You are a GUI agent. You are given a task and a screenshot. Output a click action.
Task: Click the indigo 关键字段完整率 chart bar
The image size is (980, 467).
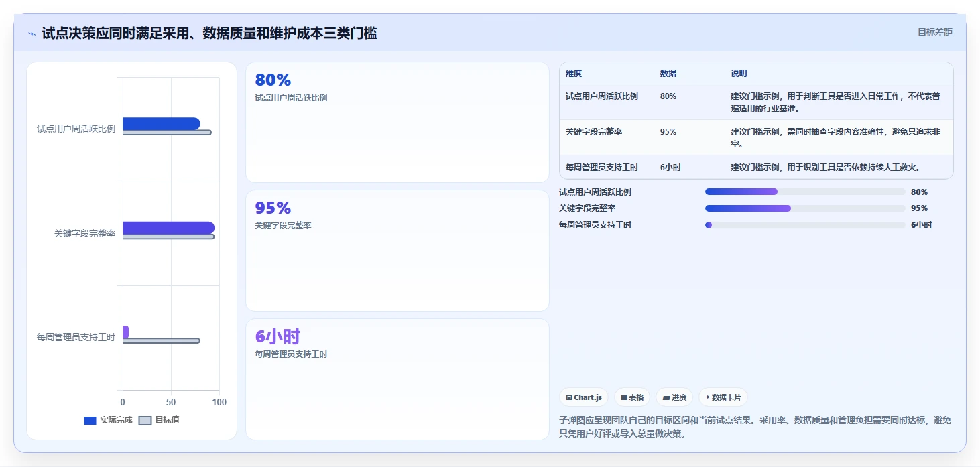(168, 228)
